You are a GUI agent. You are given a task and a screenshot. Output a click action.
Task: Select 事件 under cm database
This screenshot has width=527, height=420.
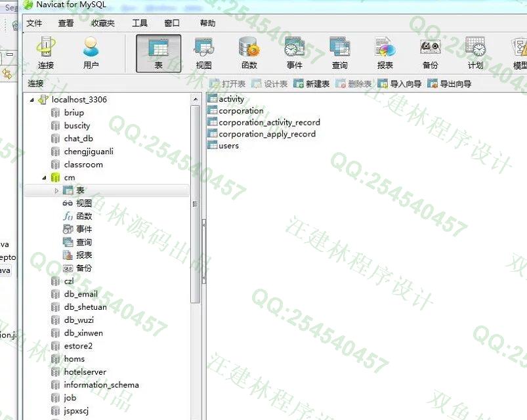point(84,229)
